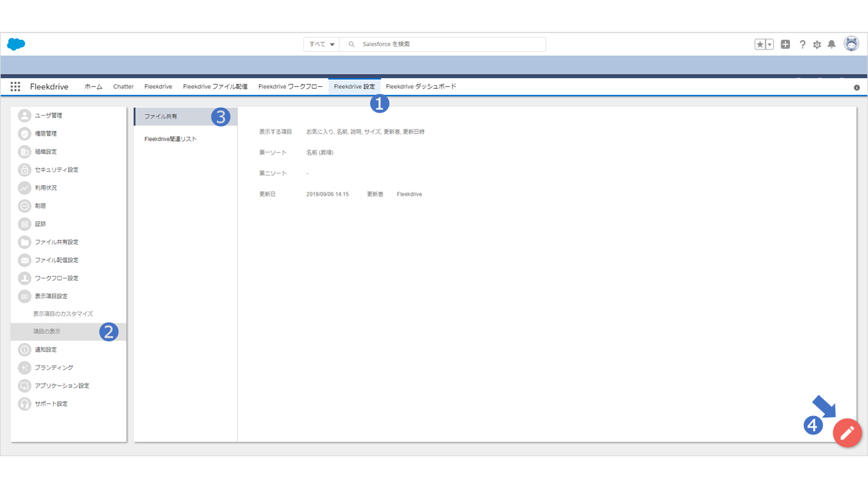The width and height of the screenshot is (868, 488).
Task: Open the ホーム tab
Action: coord(93,87)
